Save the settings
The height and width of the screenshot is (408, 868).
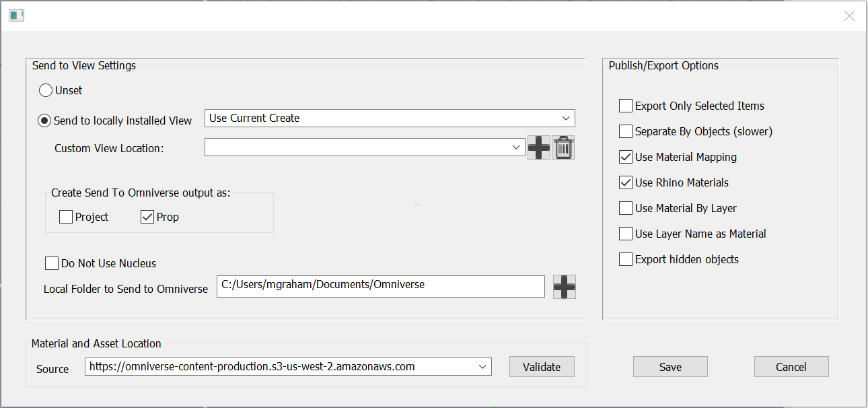coord(670,367)
